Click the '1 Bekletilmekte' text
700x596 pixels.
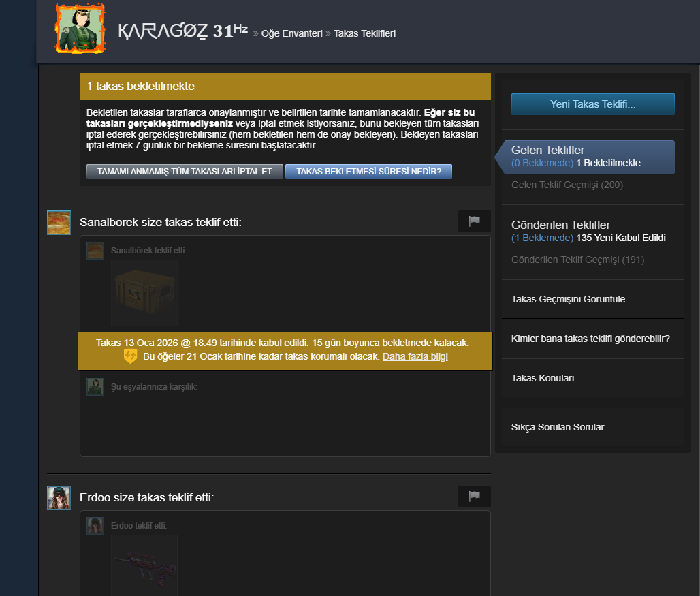pyautogui.click(x=609, y=163)
